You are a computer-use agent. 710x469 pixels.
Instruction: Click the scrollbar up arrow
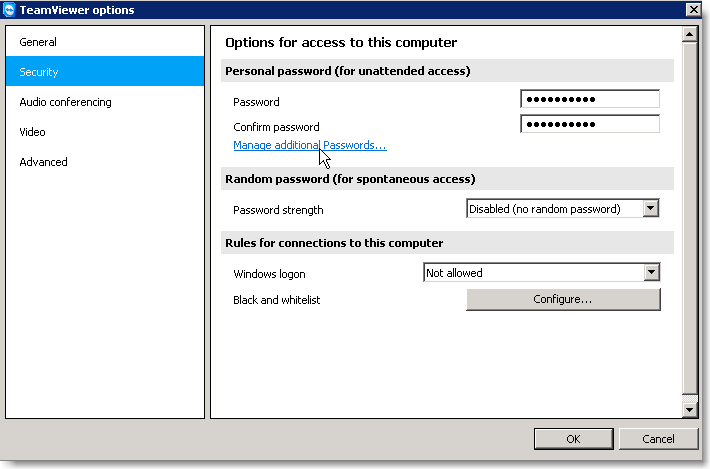pos(690,34)
